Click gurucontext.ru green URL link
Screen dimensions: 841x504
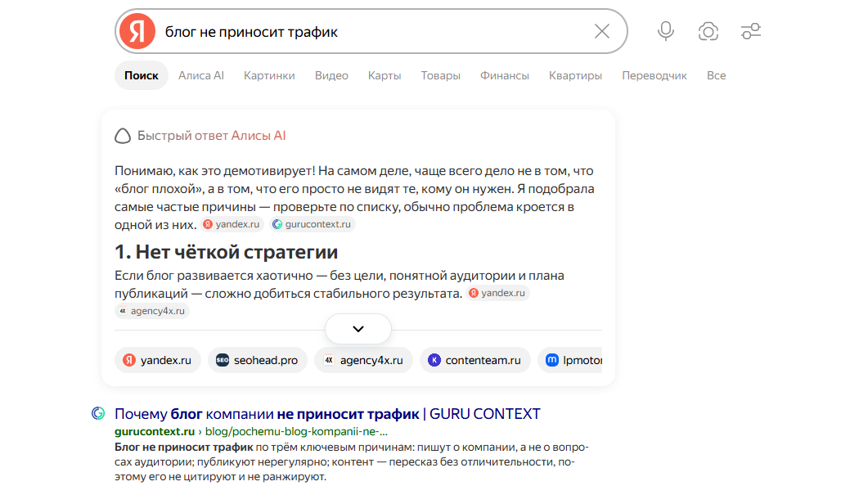tap(155, 432)
